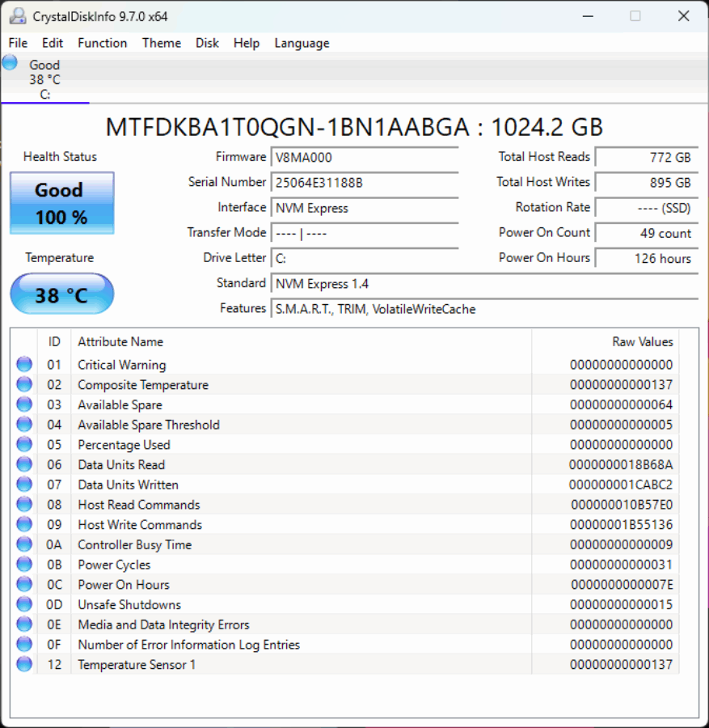Click status orb for Controller Busy Time row
This screenshot has height=728, width=709.
click(24, 544)
